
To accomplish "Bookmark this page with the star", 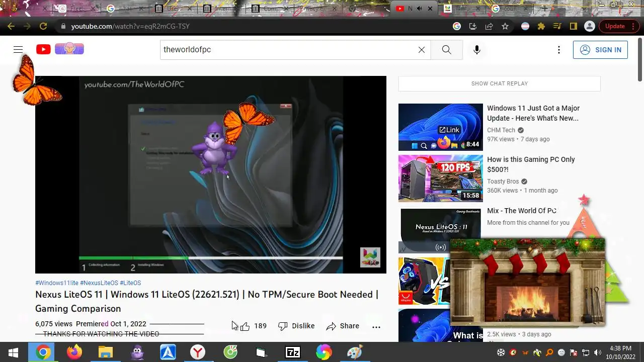I will (x=505, y=26).
